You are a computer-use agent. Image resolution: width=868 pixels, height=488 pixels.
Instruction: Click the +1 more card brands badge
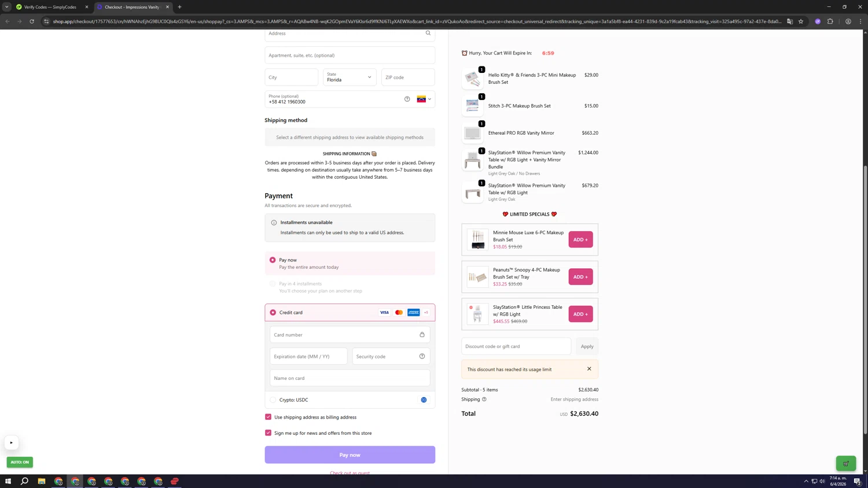point(426,312)
